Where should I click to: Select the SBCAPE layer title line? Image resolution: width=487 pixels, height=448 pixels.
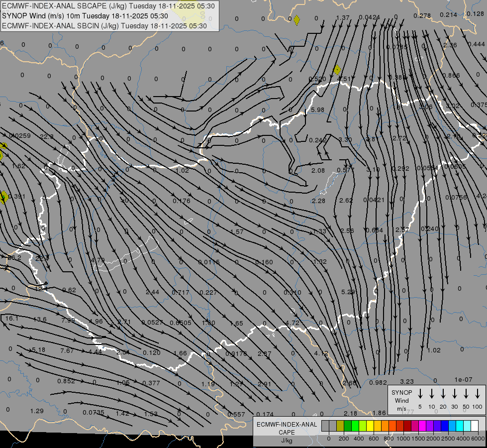point(108,6)
